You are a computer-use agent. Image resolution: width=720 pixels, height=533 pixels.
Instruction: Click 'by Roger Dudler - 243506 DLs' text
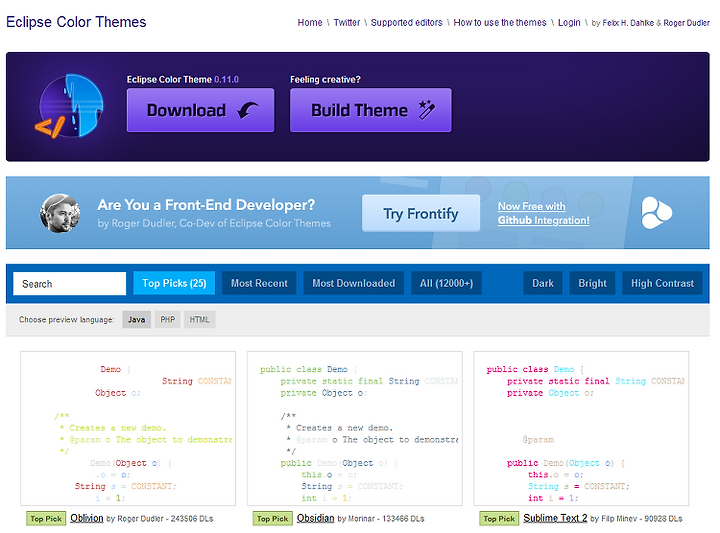click(160, 519)
